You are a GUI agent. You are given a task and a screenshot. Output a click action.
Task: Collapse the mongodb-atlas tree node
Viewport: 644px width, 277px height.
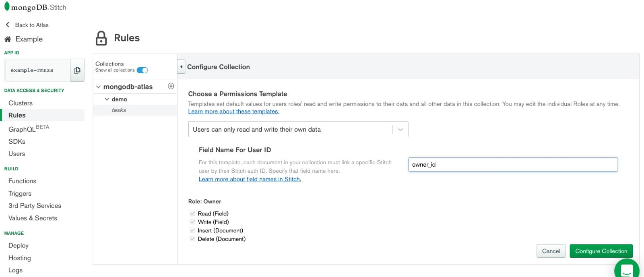(x=98, y=87)
